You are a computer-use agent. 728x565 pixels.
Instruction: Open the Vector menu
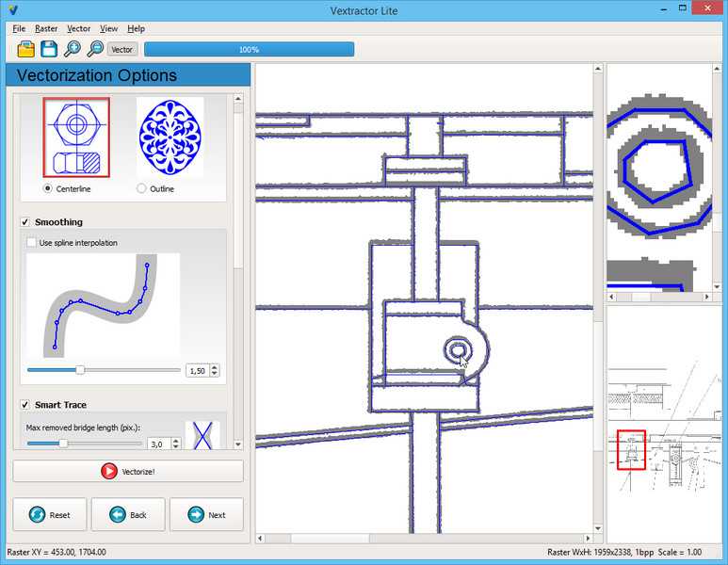[79, 29]
